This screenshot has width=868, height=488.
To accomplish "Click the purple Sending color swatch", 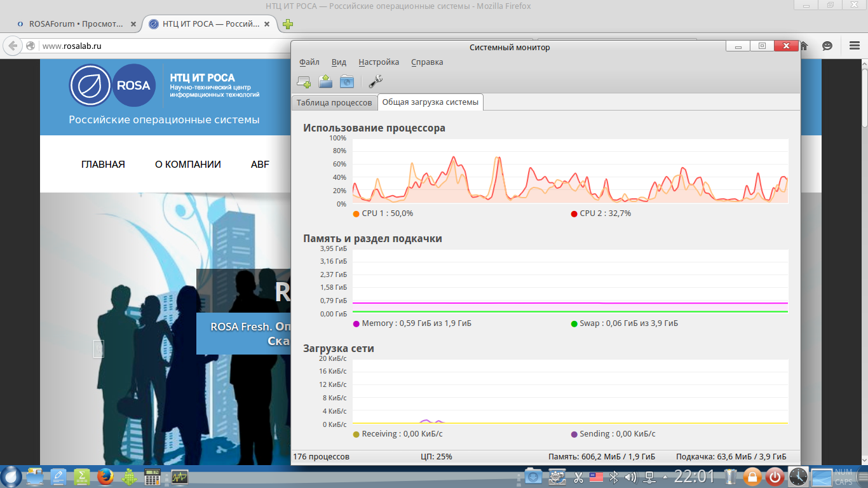I will pos(574,434).
